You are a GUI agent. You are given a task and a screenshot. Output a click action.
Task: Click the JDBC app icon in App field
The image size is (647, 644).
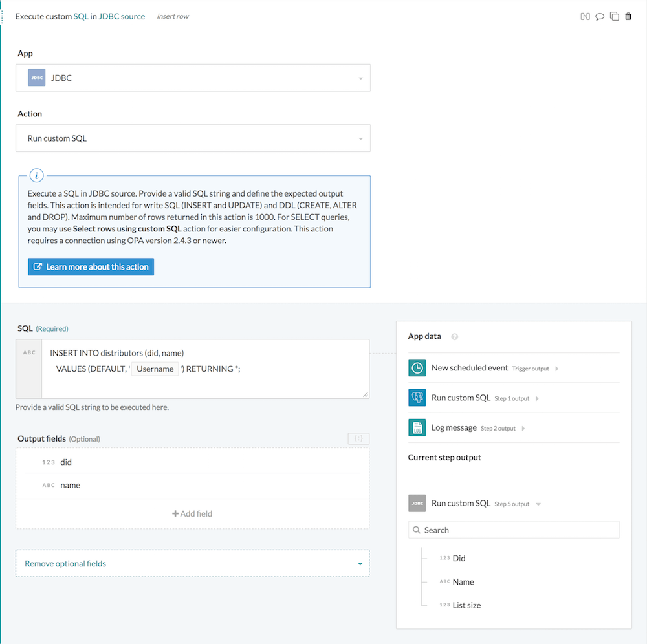[x=37, y=77]
